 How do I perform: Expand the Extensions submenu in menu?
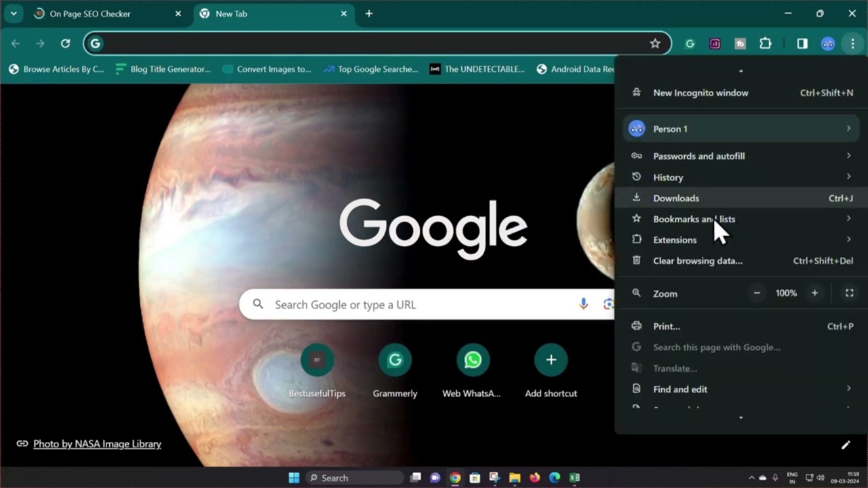(x=741, y=240)
